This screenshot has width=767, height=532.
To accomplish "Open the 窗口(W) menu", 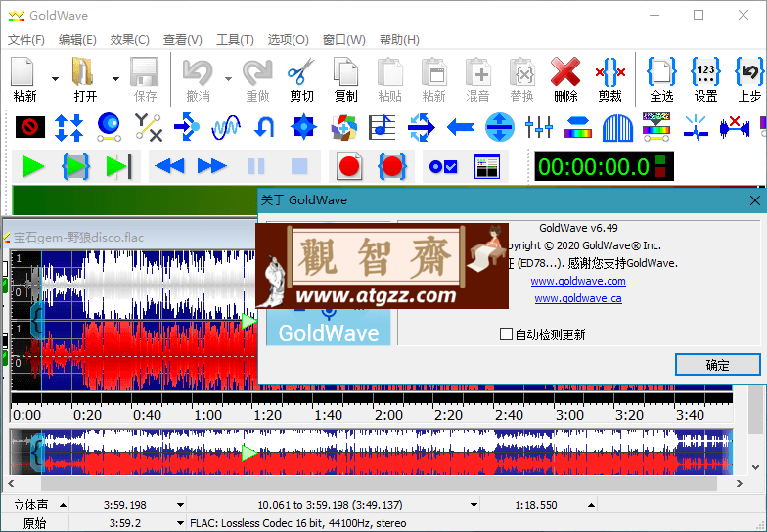I will [344, 40].
